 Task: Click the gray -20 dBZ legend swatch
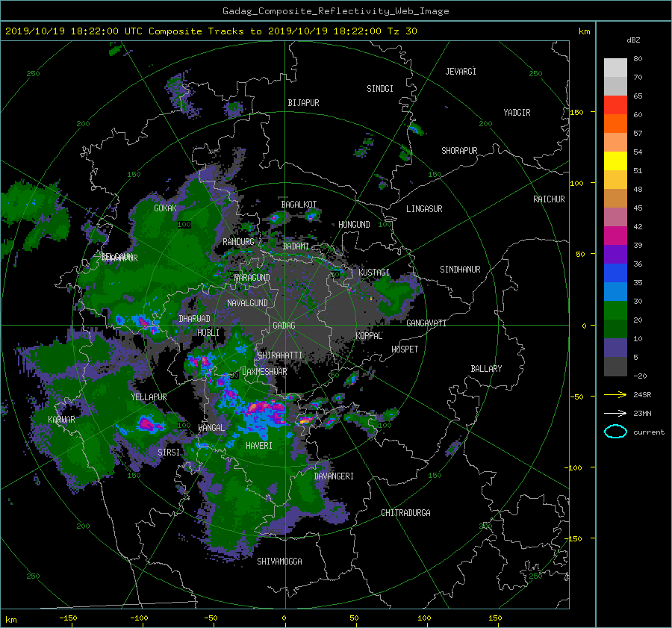tap(615, 366)
